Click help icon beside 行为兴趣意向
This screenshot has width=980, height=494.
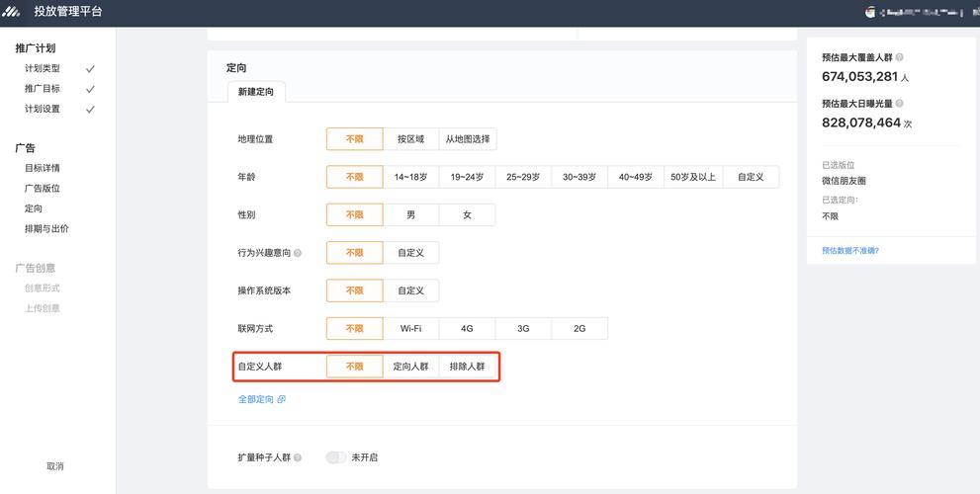point(298,253)
